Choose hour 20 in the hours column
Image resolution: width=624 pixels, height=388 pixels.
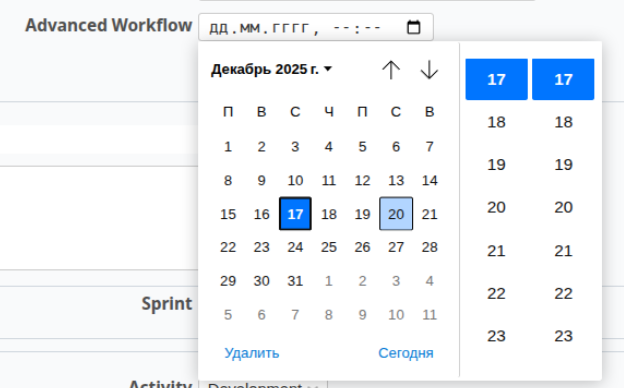pyautogui.click(x=496, y=207)
